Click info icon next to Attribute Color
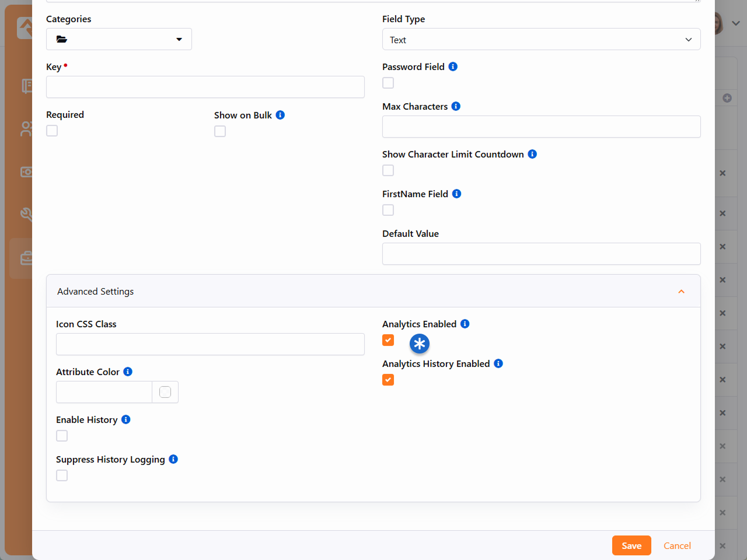The width and height of the screenshot is (747, 560). tap(128, 372)
